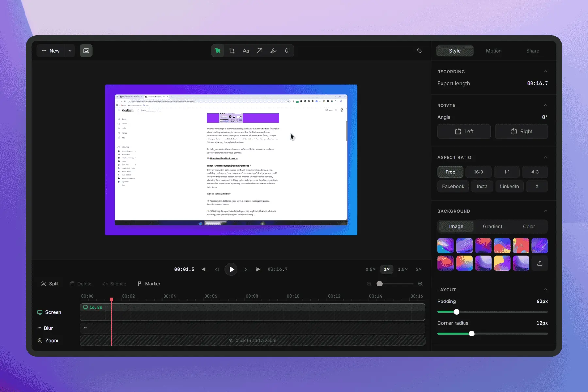
Task: Select the 4:3 aspect ratio
Action: click(535, 172)
